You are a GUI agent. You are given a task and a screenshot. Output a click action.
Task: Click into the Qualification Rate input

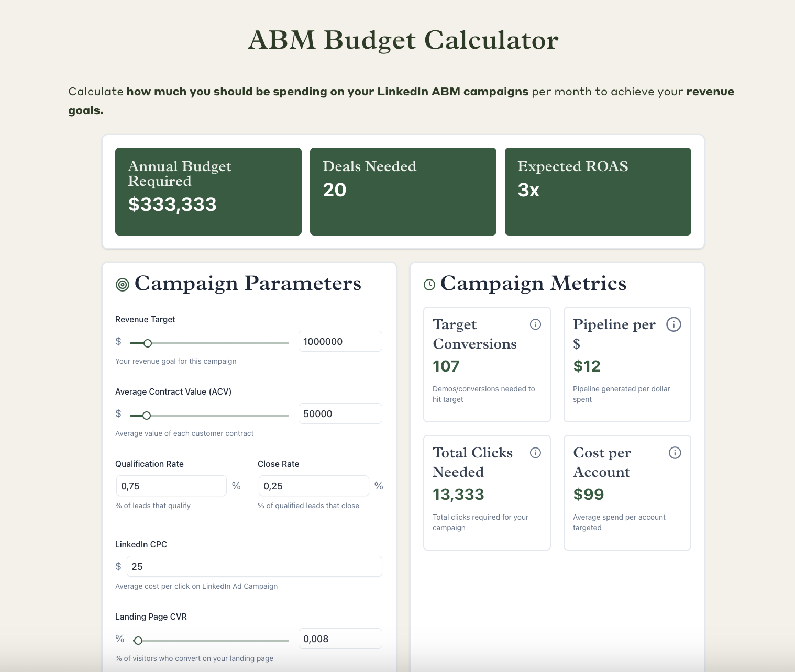[171, 486]
